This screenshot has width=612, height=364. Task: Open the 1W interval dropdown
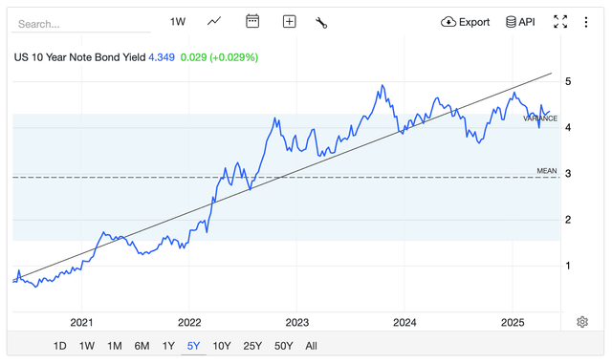[x=178, y=21]
